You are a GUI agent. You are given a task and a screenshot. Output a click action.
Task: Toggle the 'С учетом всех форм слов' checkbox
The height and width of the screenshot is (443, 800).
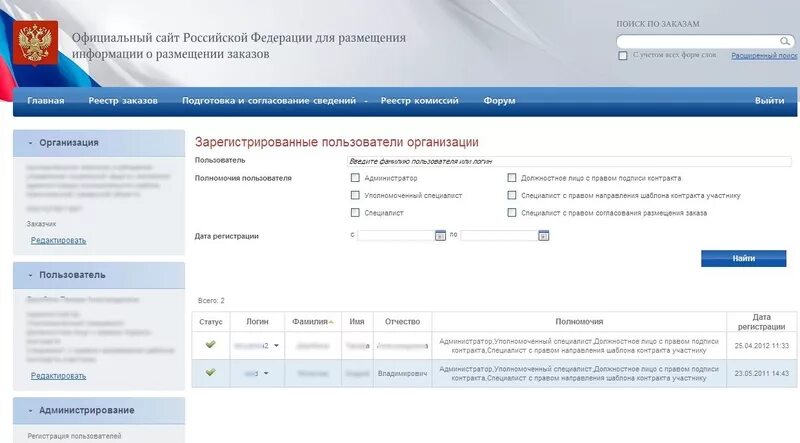coord(622,55)
